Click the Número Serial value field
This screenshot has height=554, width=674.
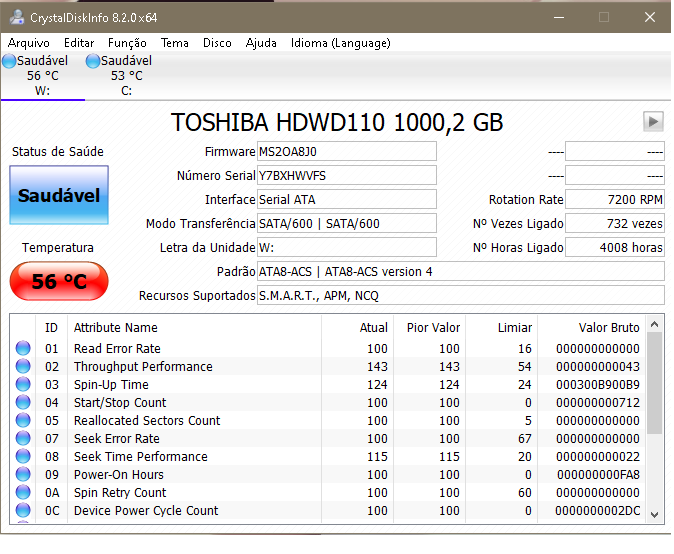(x=346, y=175)
